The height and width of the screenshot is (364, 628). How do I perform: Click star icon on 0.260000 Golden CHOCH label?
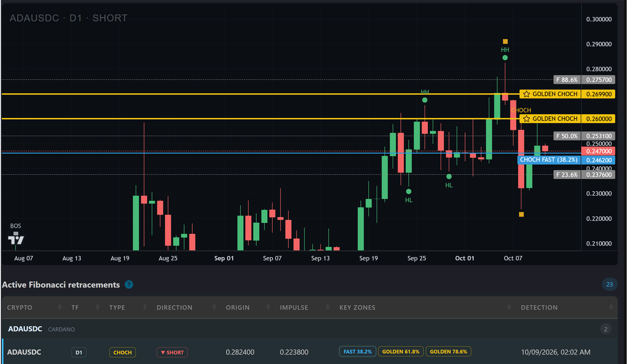click(x=527, y=119)
